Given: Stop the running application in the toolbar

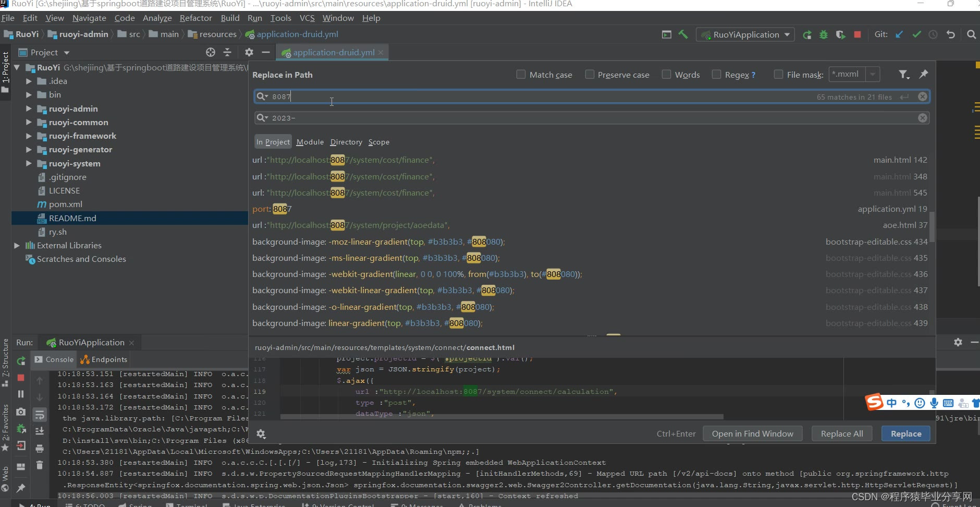Looking at the screenshot, I should tap(857, 34).
